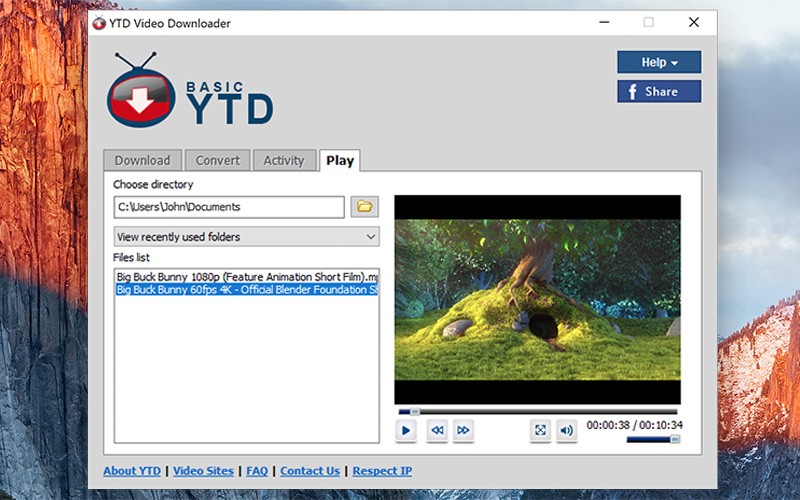Click the video seek progress slider
800x500 pixels.
(538, 411)
